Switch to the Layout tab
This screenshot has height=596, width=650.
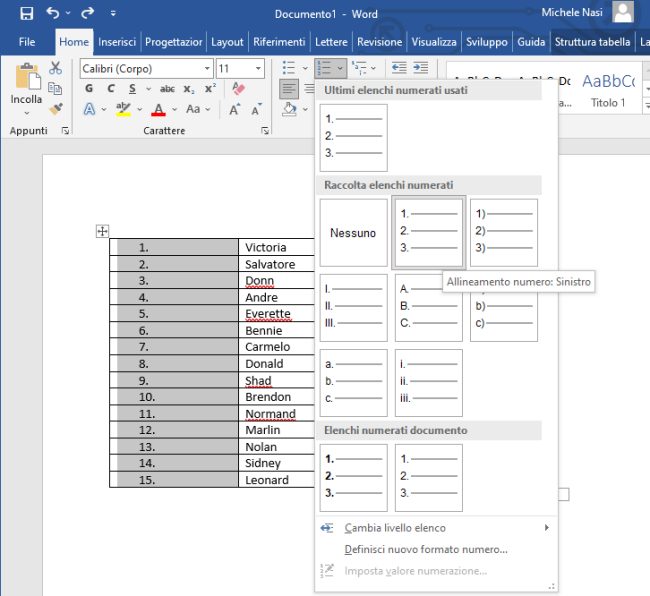227,42
